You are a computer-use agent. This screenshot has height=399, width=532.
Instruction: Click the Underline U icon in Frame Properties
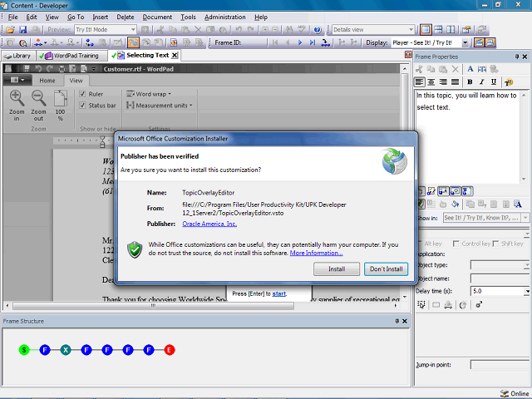[494, 81]
